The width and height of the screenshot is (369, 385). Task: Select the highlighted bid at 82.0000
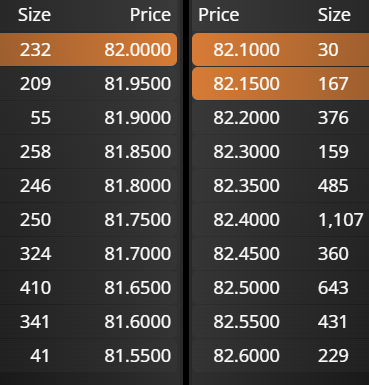click(x=88, y=49)
